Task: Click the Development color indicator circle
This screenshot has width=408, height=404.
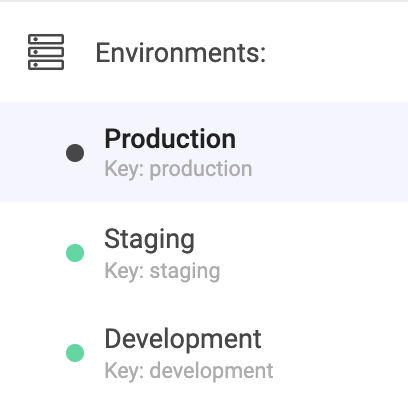Action: pos(75,353)
